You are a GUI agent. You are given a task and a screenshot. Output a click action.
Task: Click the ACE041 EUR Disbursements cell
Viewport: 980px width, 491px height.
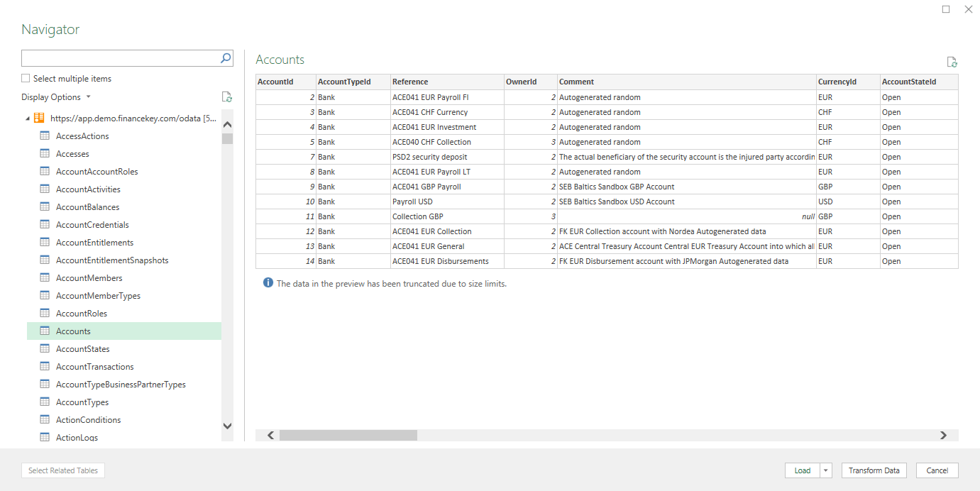tap(447, 261)
